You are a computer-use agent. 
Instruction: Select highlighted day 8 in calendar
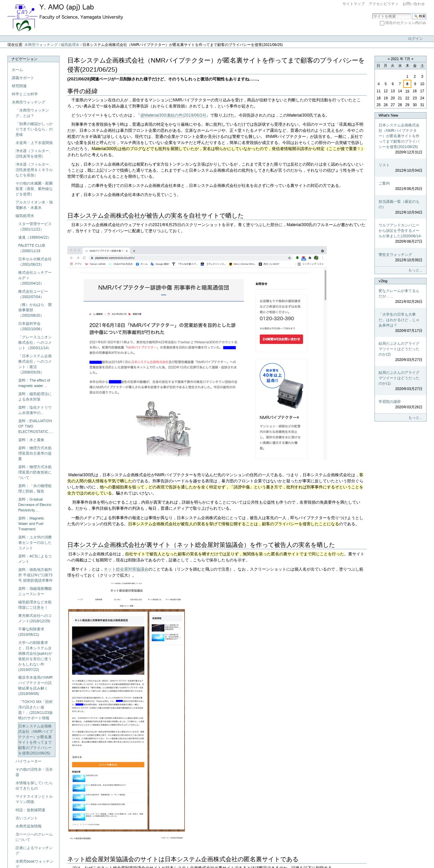click(407, 84)
